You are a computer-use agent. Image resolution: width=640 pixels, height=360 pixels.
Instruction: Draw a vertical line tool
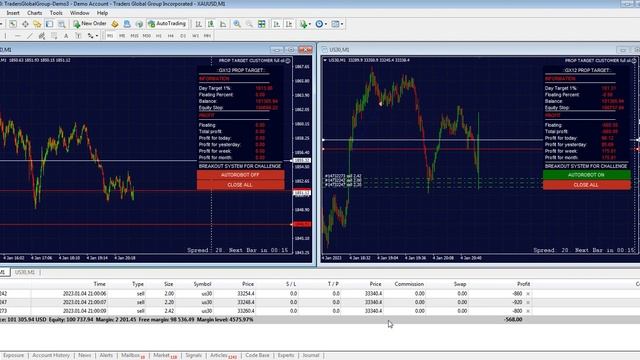(5, 36)
